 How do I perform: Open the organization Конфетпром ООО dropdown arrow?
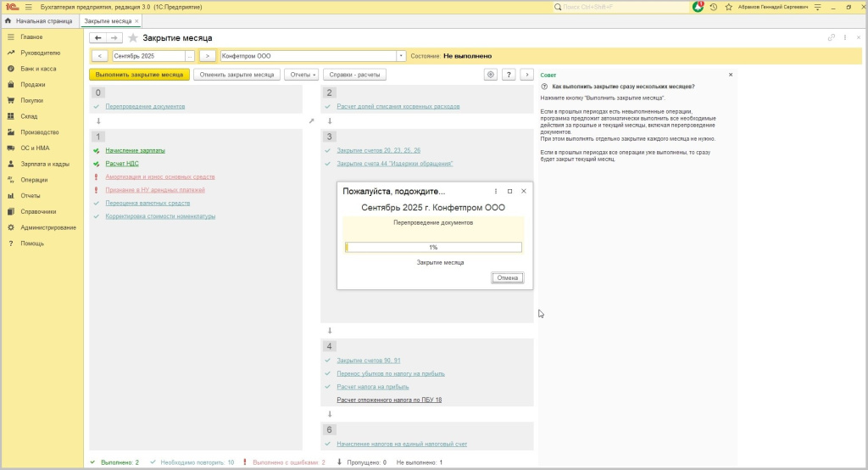click(401, 56)
